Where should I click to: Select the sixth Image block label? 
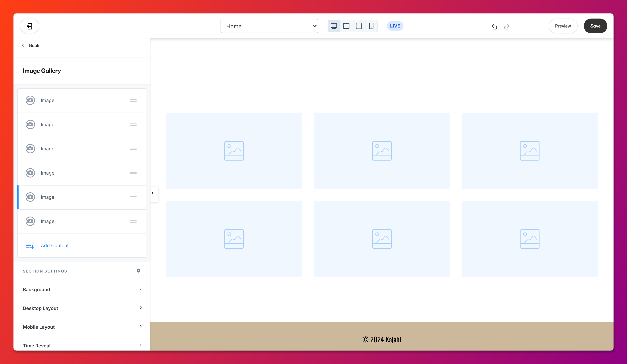click(x=47, y=221)
